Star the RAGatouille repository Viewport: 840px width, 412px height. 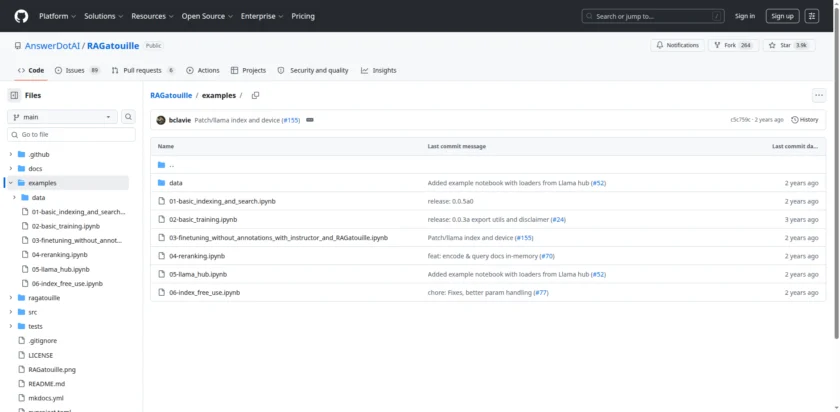[789, 46]
